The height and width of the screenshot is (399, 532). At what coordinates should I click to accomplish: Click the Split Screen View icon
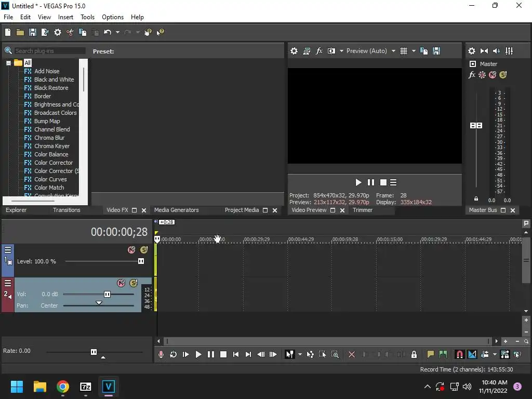coord(331,51)
